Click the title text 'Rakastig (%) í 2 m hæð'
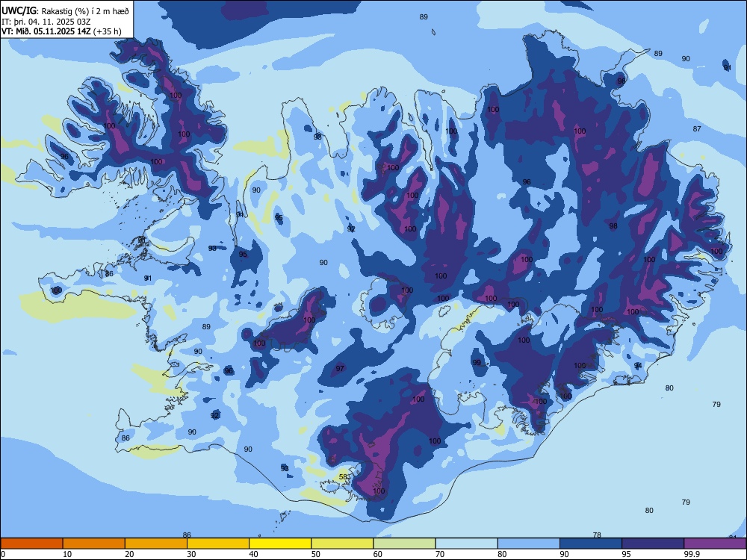Screen dimensions: 747x560 (85, 11)
